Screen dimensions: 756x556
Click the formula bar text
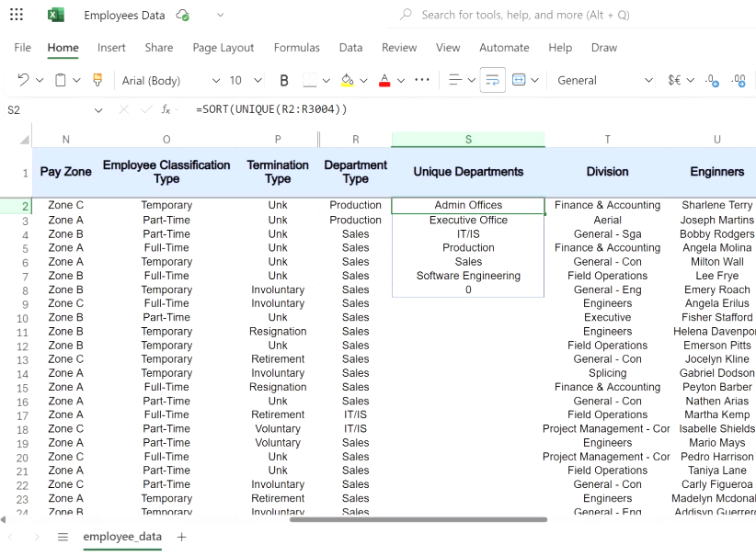pos(271,109)
